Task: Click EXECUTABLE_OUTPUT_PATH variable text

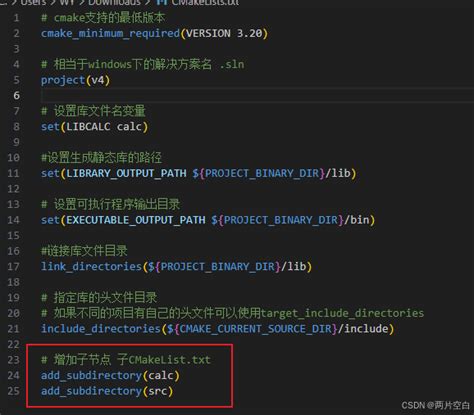Action: (x=136, y=220)
